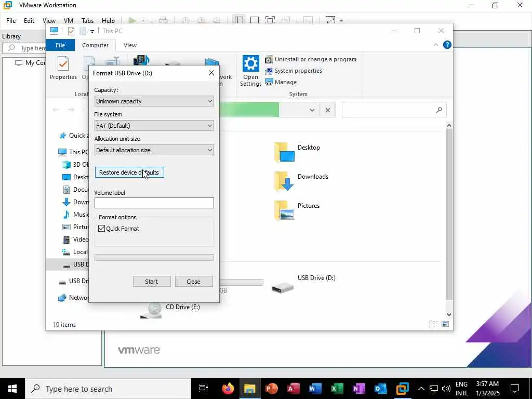Open the File system dropdown

pyautogui.click(x=154, y=126)
